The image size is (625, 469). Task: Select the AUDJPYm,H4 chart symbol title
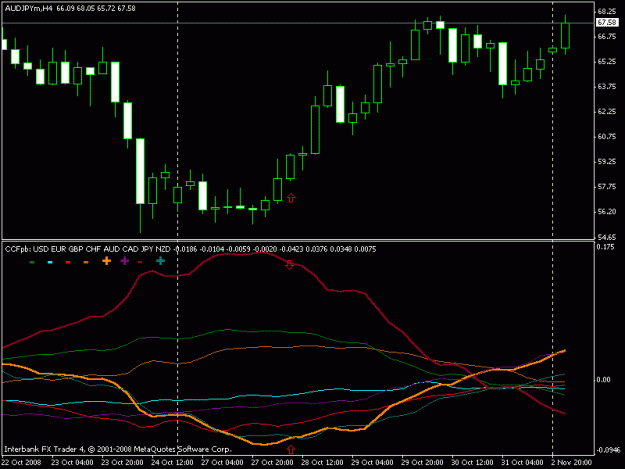(x=28, y=8)
